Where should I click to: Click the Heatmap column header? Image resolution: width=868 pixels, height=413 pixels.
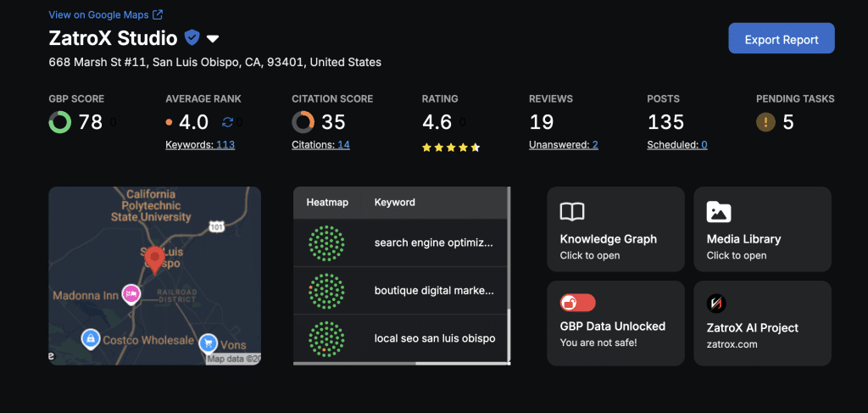pyautogui.click(x=327, y=202)
